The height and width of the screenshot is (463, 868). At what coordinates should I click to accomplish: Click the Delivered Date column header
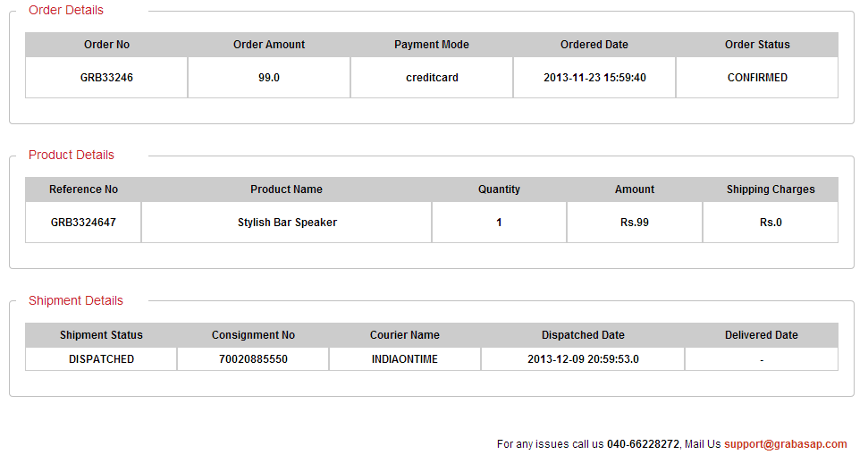point(761,335)
